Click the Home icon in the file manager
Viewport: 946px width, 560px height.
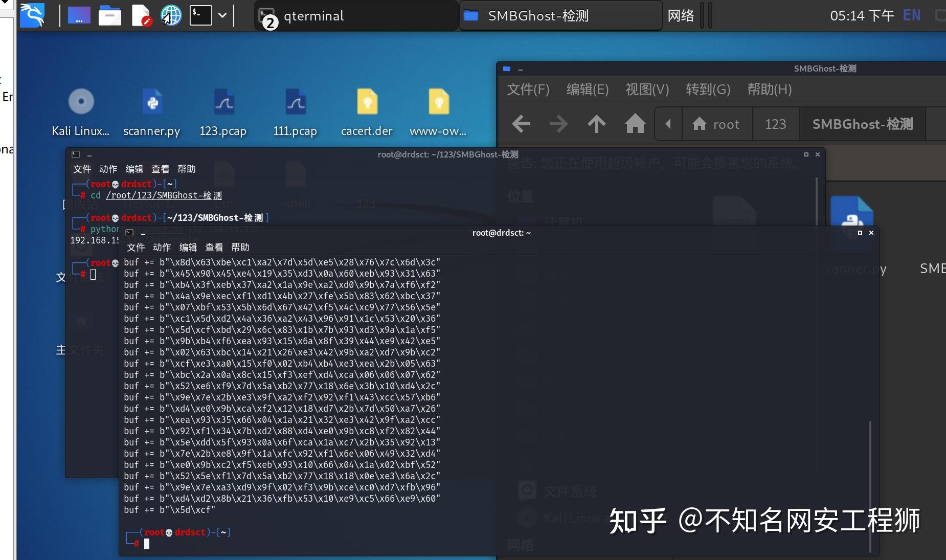click(635, 124)
